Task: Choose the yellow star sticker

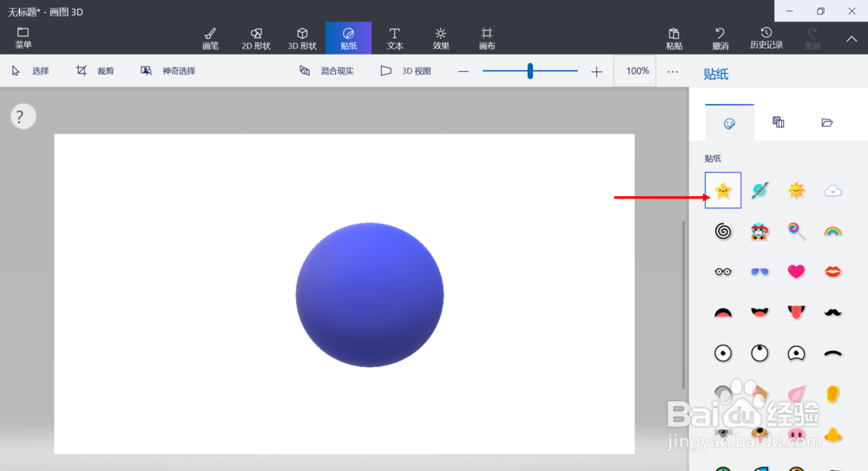Action: [x=723, y=190]
